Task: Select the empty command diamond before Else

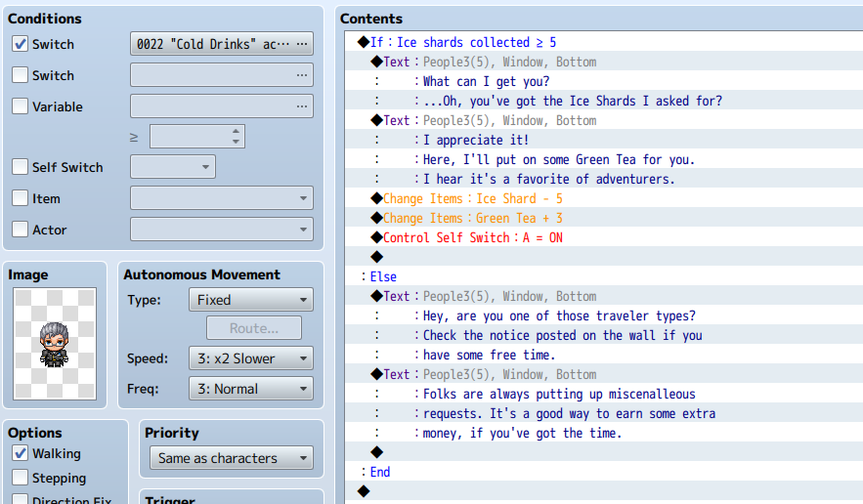Action: coord(377,257)
